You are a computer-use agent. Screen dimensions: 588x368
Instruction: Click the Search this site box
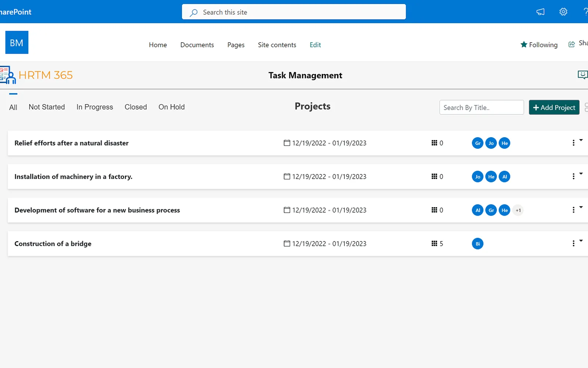coord(294,12)
